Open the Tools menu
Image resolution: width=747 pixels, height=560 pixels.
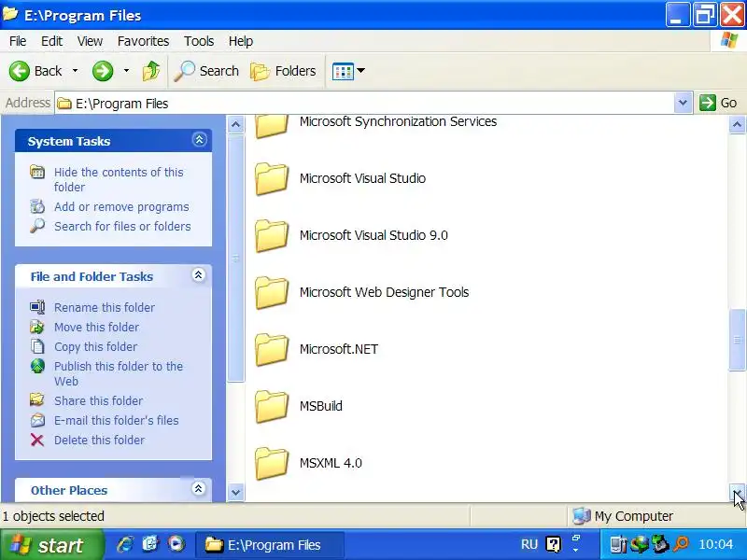(199, 41)
